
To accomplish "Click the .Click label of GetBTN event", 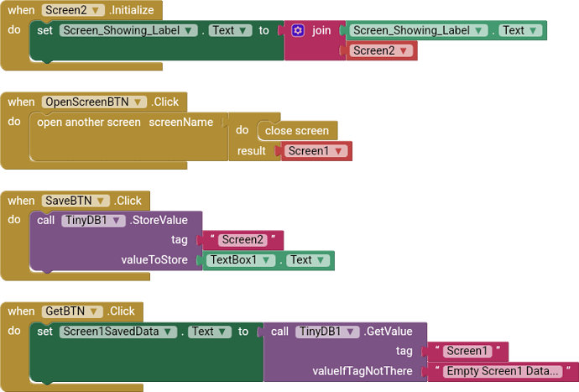I will click(121, 311).
